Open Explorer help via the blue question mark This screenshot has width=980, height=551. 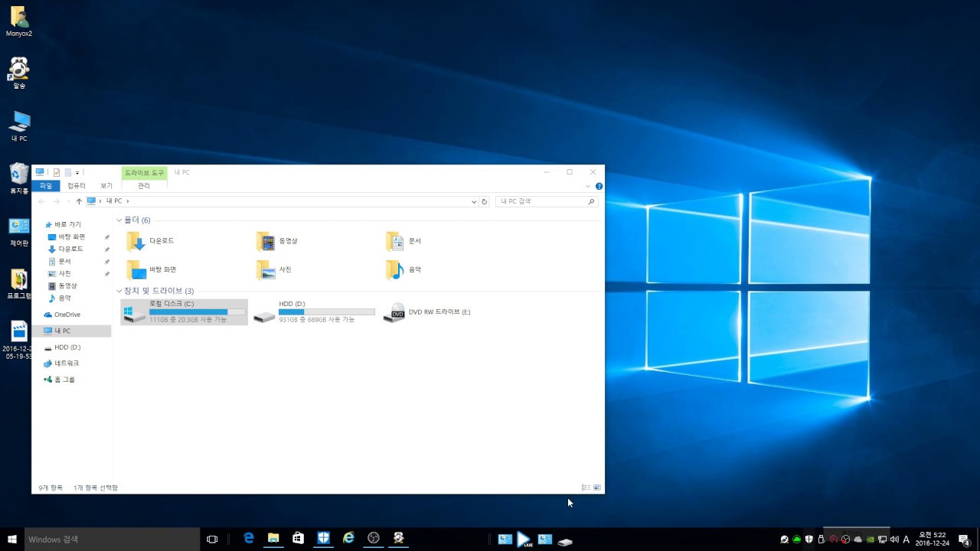599,186
